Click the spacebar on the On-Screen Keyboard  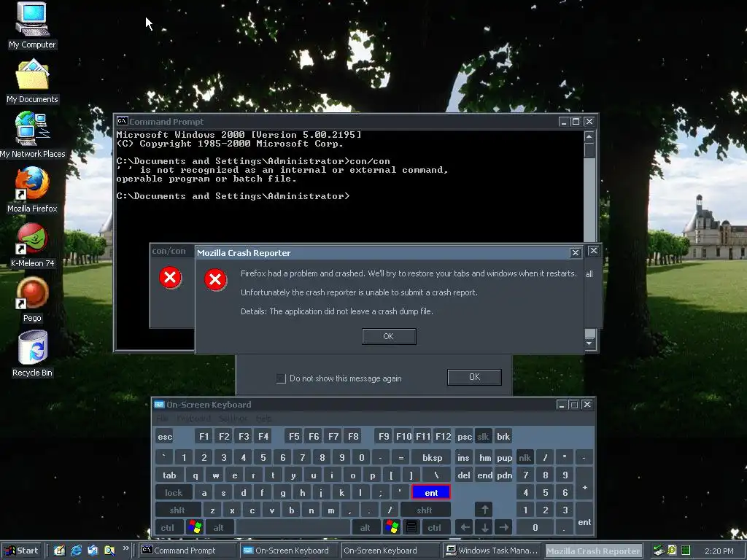(x=293, y=528)
